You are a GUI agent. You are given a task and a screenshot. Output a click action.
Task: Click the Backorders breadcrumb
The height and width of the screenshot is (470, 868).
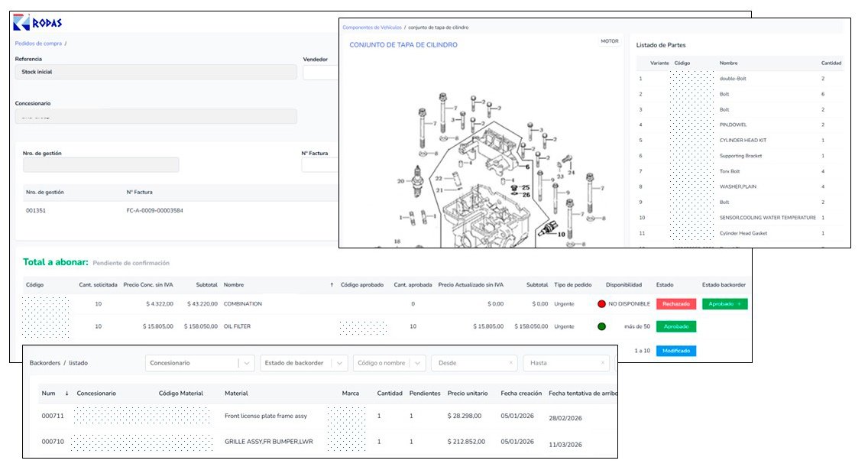pos(45,363)
